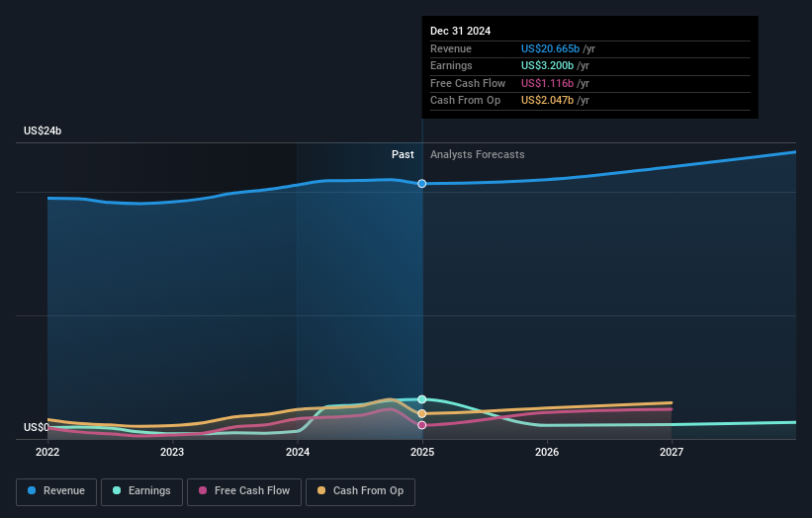Toggle the Earnings legend button
The height and width of the screenshot is (518, 812).
pos(141,491)
